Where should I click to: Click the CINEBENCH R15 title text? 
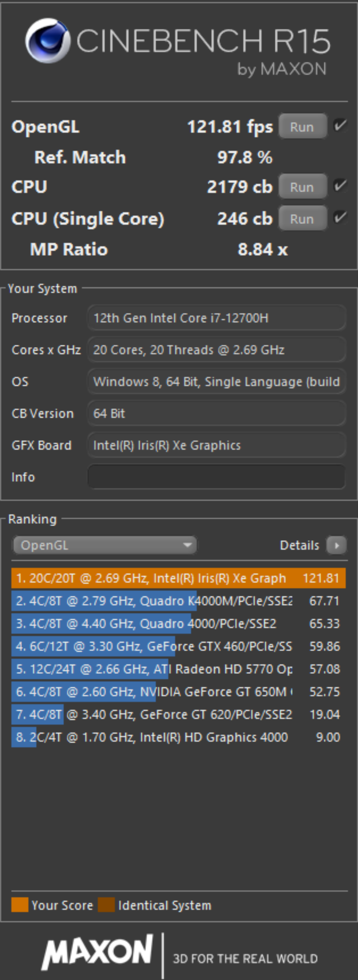point(203,41)
